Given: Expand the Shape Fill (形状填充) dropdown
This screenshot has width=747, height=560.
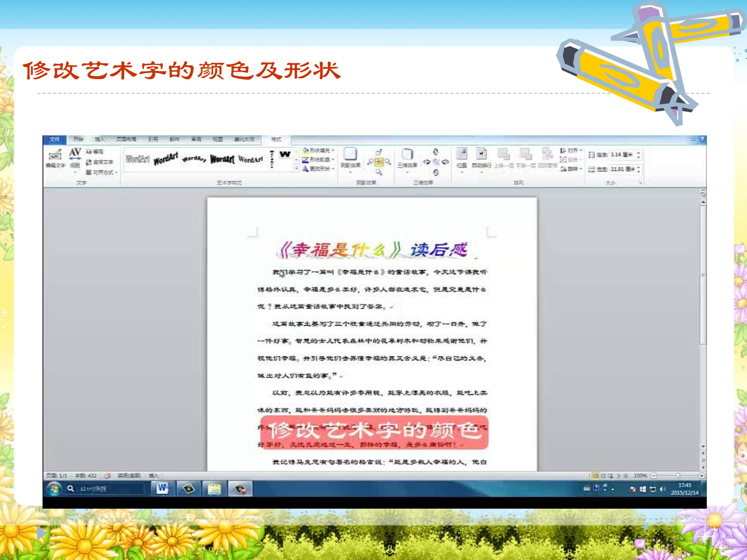Looking at the screenshot, I should pyautogui.click(x=318, y=150).
